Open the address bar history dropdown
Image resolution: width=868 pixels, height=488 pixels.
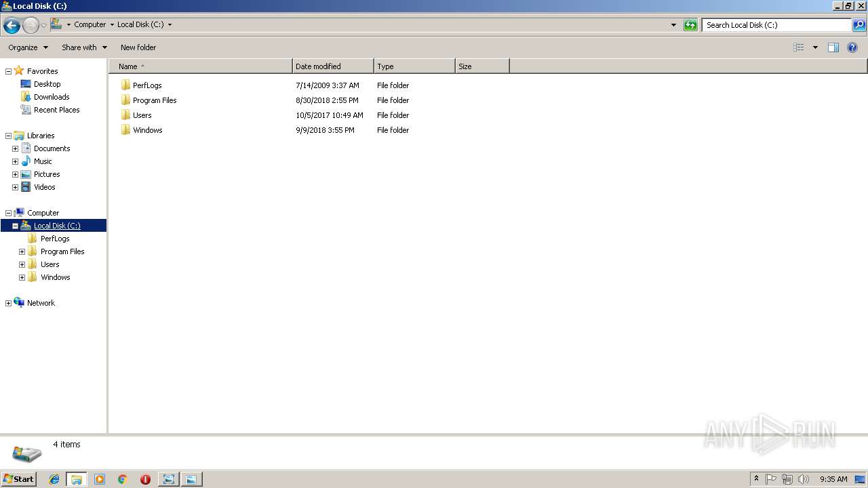tap(673, 25)
